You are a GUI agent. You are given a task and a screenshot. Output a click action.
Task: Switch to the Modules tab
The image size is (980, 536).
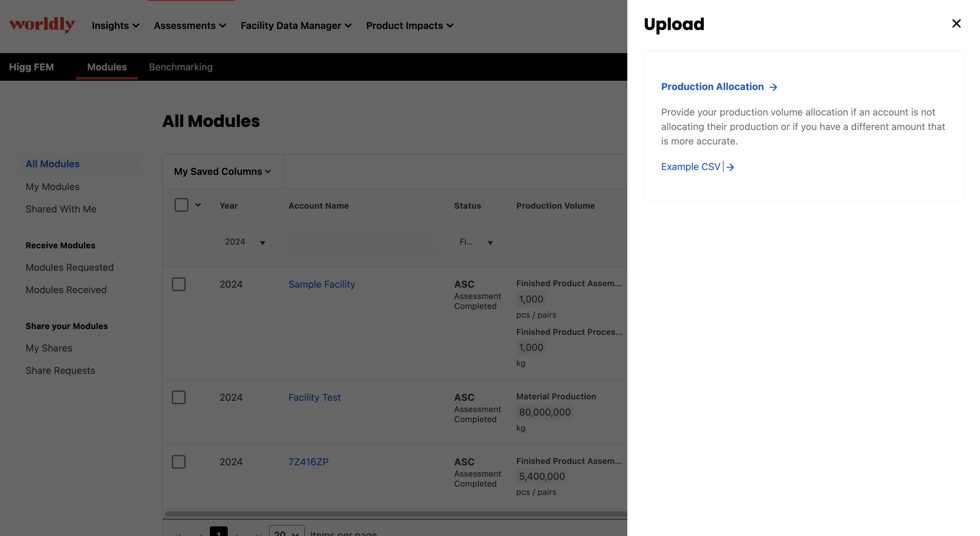[107, 67]
